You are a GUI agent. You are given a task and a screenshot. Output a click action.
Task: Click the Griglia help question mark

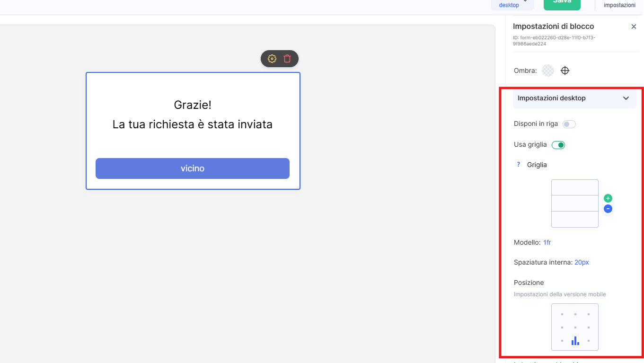pos(519,165)
